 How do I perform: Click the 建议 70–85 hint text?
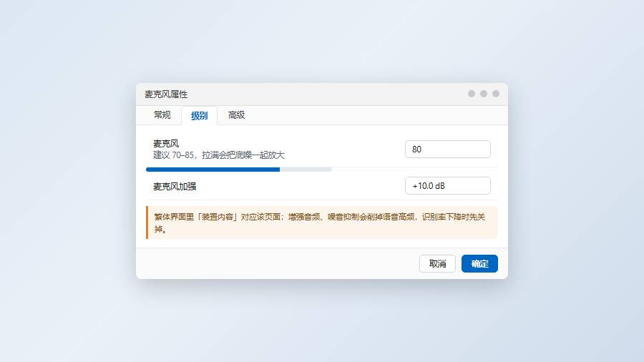pos(219,155)
